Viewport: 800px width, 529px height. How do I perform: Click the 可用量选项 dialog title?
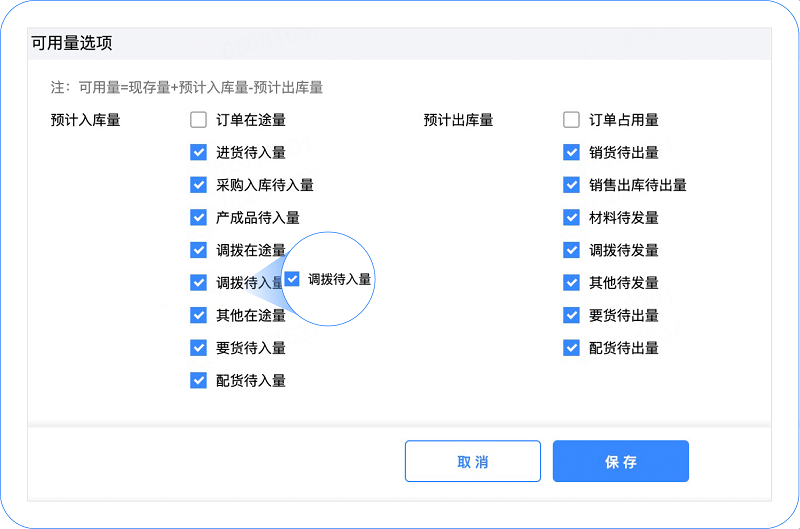(72, 43)
